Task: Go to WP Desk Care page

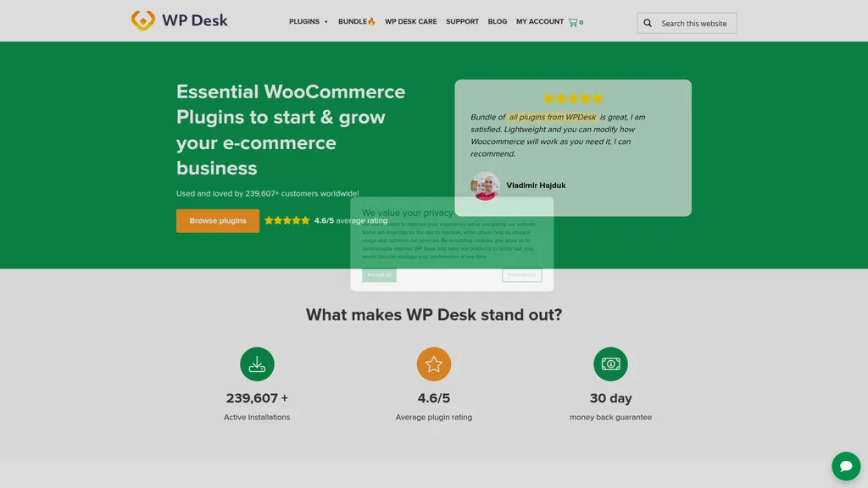Action: (411, 21)
